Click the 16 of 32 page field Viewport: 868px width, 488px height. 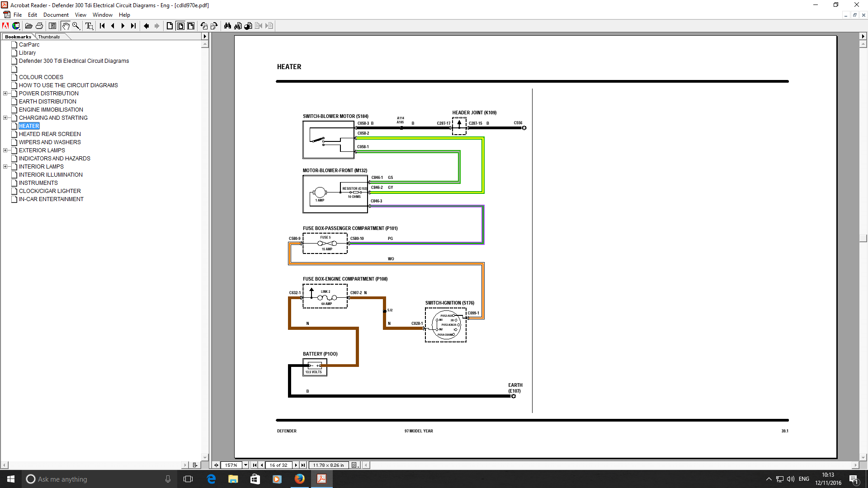pos(278,465)
